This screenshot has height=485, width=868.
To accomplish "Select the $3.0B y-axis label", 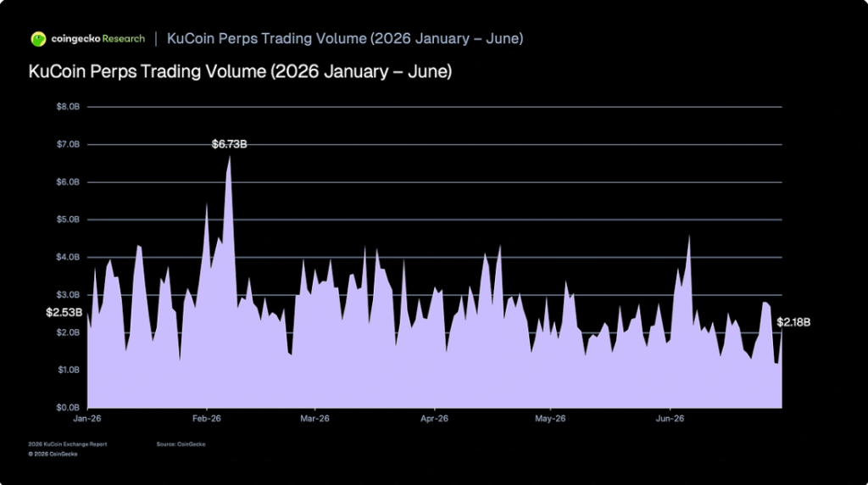I will [x=68, y=294].
